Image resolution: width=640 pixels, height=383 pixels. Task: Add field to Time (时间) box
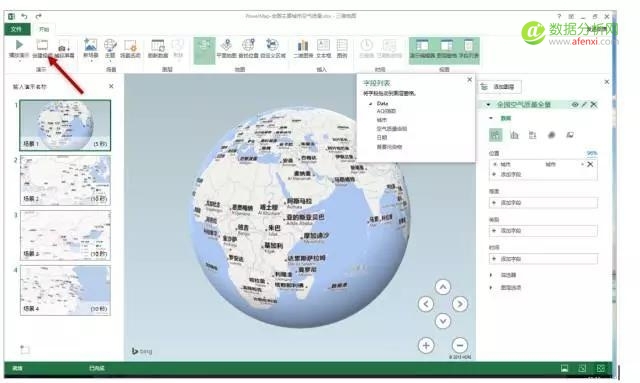(x=543, y=259)
